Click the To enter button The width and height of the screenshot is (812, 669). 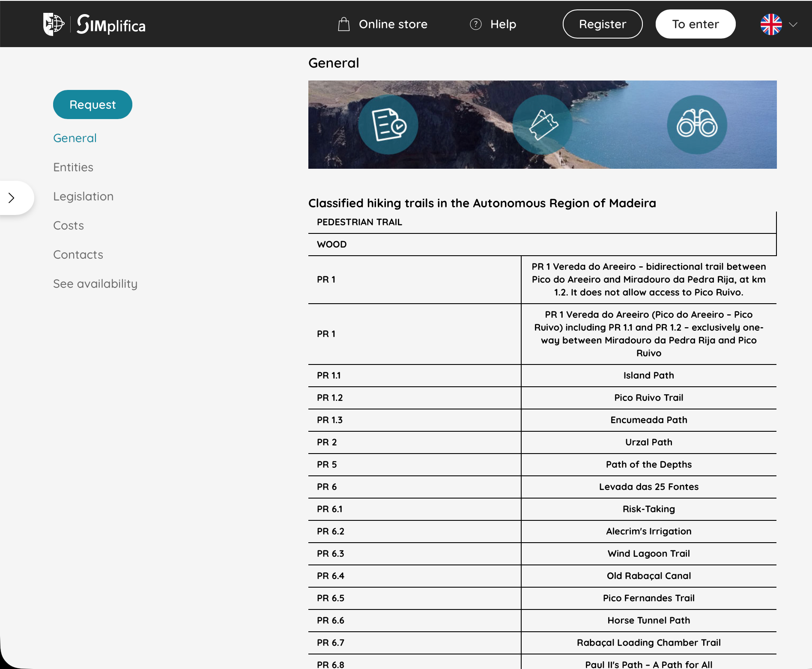696,24
